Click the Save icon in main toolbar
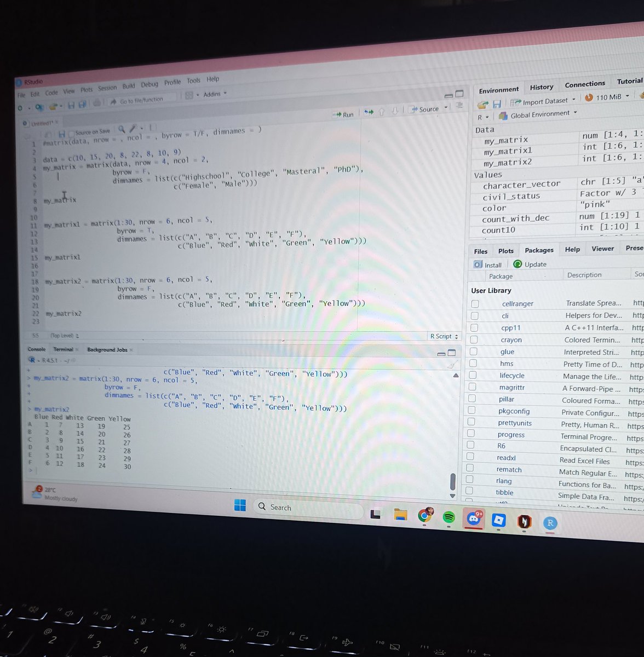The image size is (644, 657). point(71,105)
